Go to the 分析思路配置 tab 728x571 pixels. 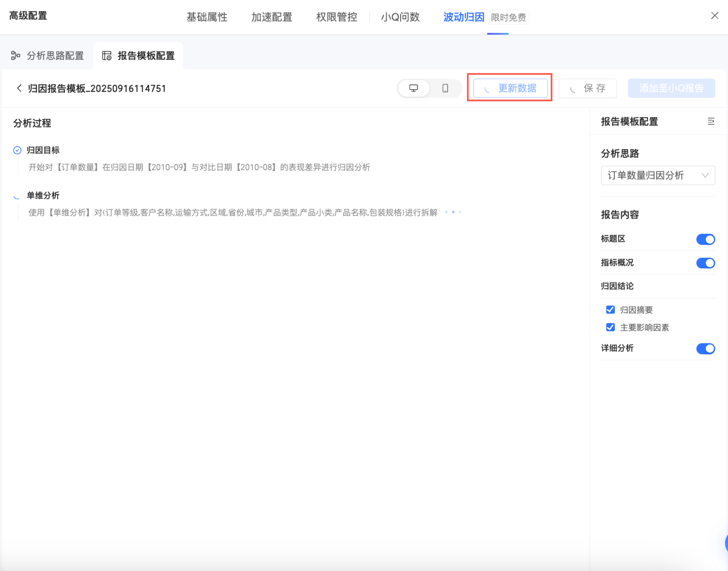pyautogui.click(x=55, y=56)
